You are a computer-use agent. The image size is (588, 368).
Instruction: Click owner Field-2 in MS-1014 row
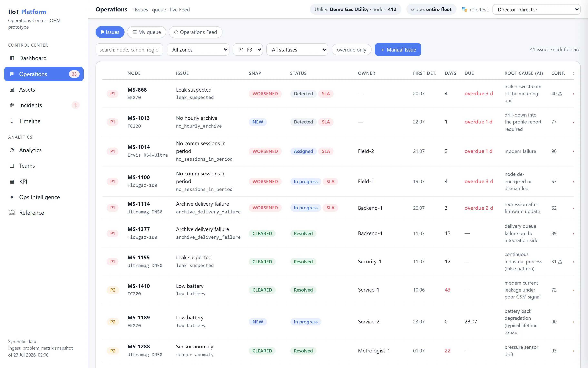click(366, 151)
